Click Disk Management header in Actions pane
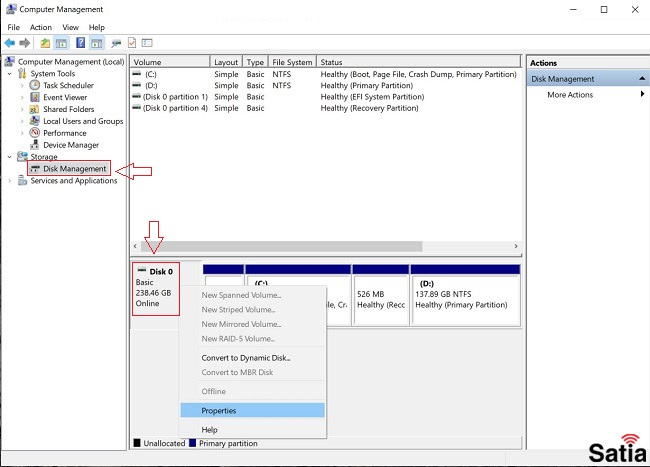650x467 pixels. 588,79
